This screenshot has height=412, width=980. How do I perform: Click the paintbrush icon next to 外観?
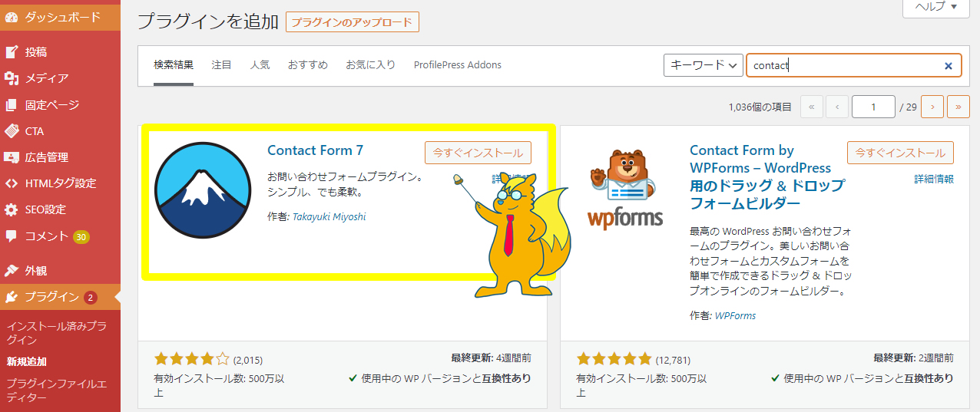point(12,271)
